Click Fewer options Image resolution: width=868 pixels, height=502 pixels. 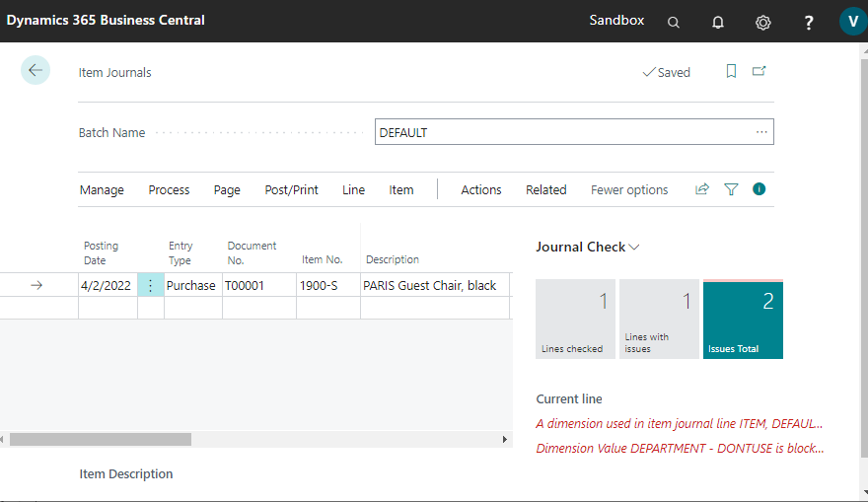click(x=629, y=189)
